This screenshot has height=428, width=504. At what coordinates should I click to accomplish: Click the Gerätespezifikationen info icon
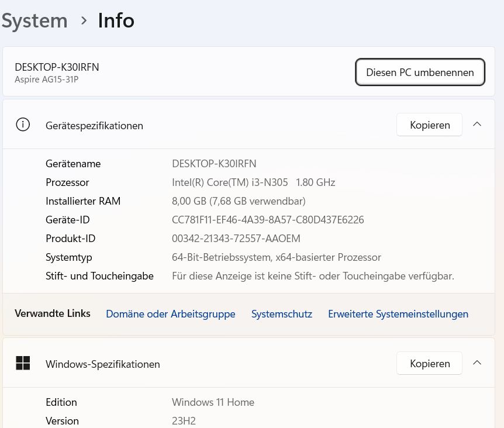point(23,125)
